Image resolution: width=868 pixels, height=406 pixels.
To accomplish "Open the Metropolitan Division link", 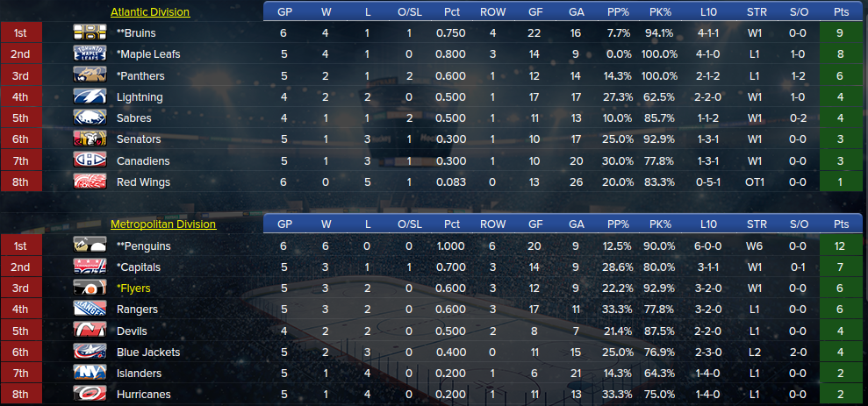I will point(163,224).
